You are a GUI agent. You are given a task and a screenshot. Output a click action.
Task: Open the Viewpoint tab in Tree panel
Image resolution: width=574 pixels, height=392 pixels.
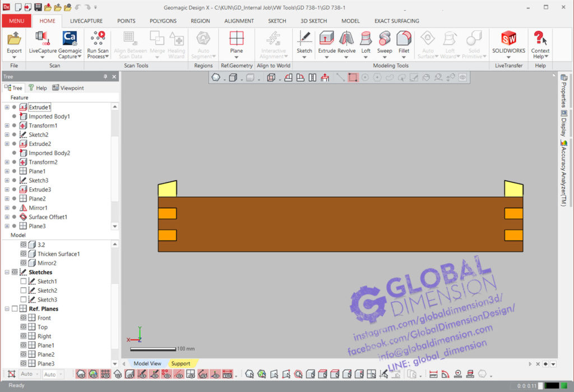68,88
